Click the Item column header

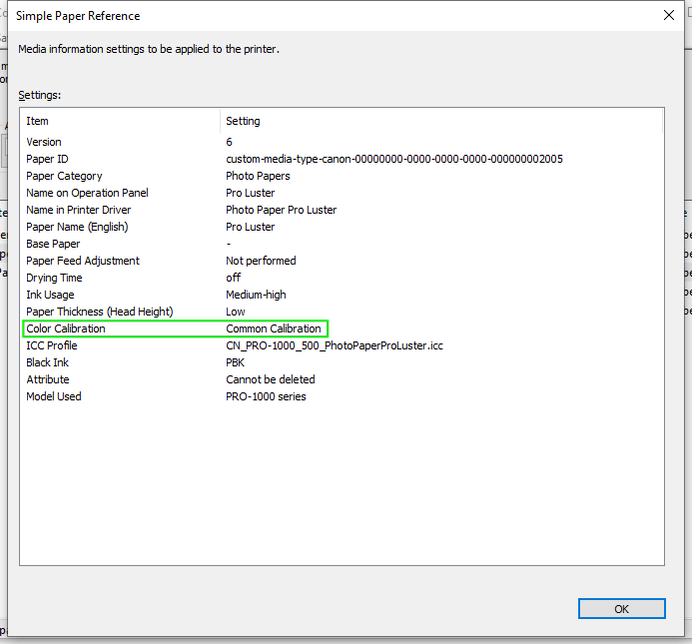[x=120, y=121]
